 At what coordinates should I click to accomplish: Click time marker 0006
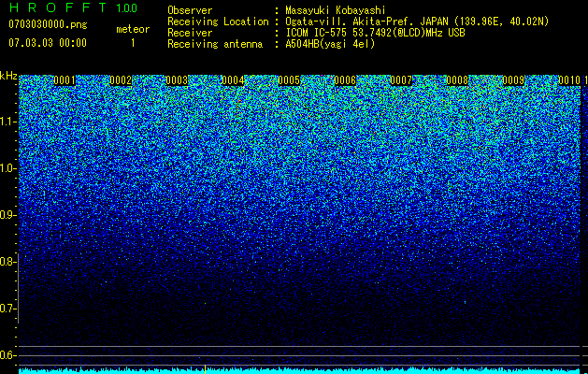(345, 80)
